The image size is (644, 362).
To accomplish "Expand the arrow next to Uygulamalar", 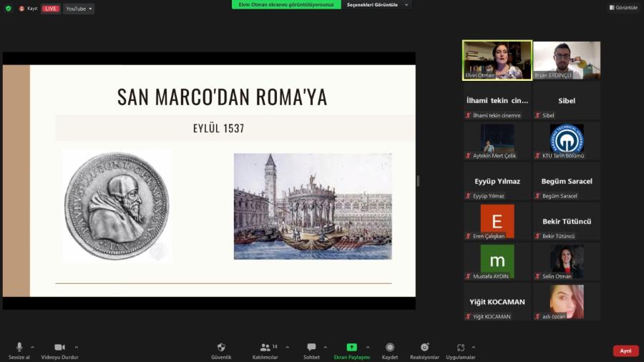I will point(473,347).
